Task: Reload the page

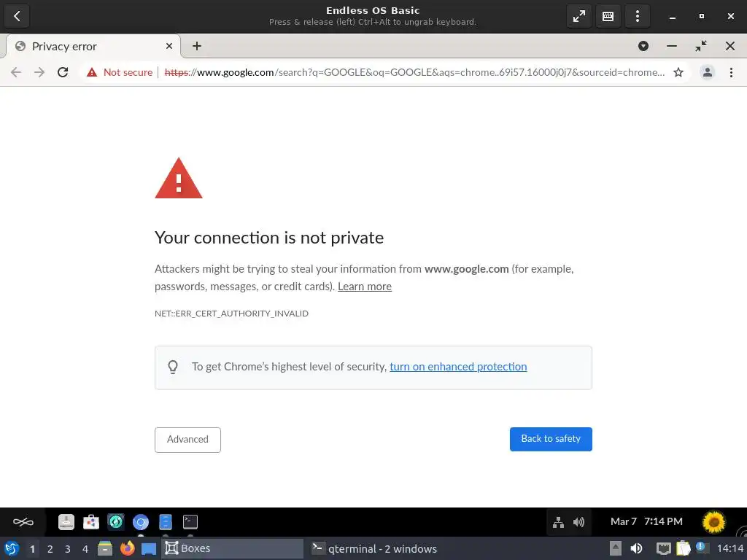Action: click(63, 72)
